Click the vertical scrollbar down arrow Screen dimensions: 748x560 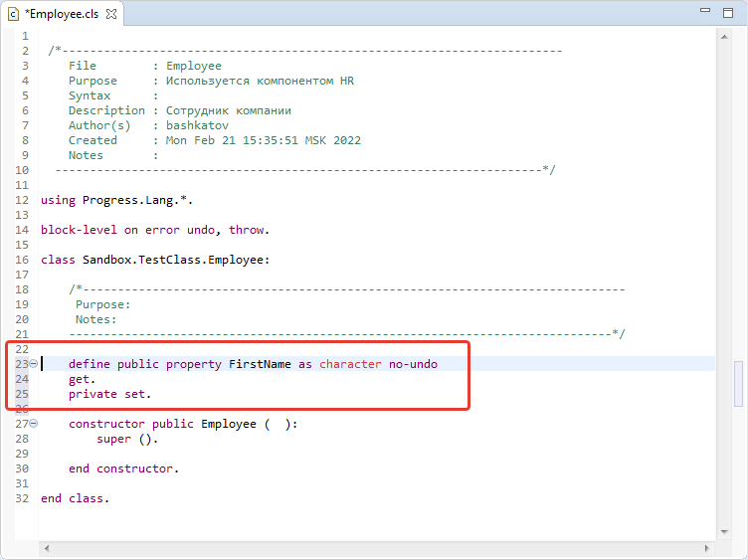[724, 532]
